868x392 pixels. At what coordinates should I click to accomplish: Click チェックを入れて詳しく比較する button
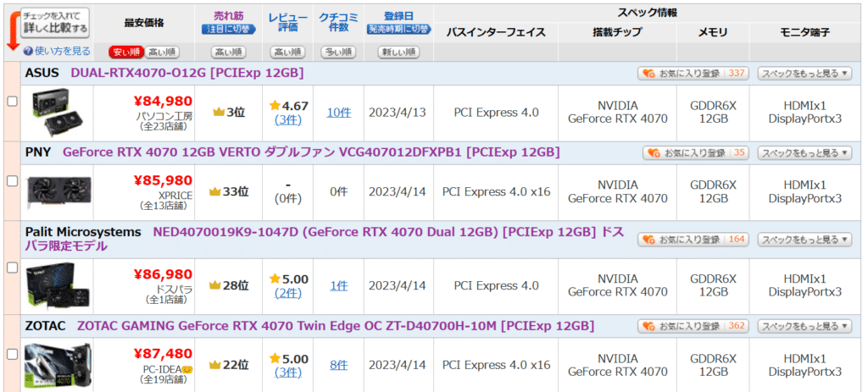pos(55,22)
